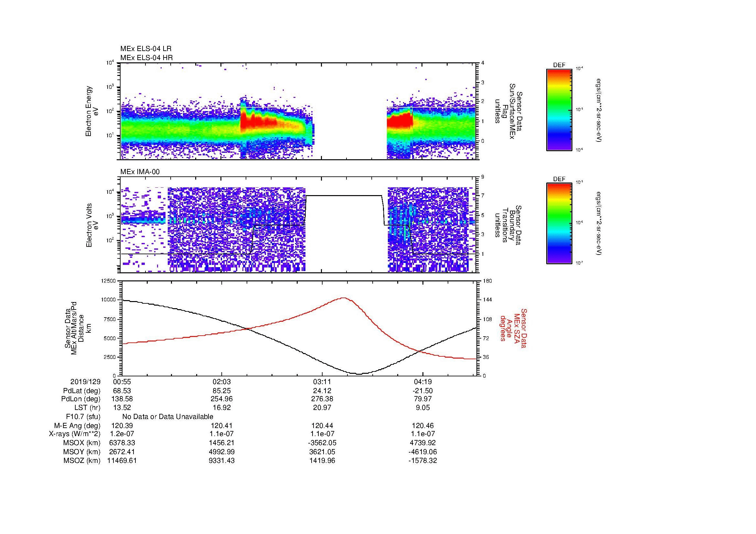Click the LST value "13.52"
Screen dimensions: 756x534
pyautogui.click(x=122, y=408)
